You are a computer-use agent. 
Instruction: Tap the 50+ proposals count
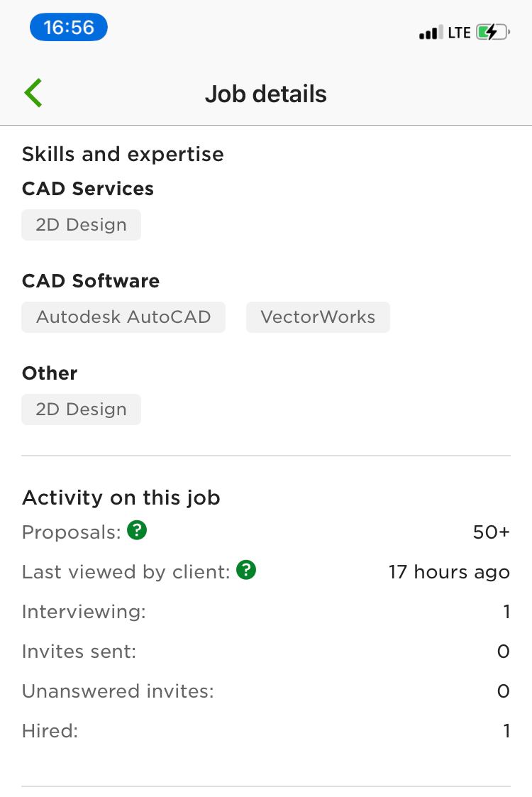point(491,532)
